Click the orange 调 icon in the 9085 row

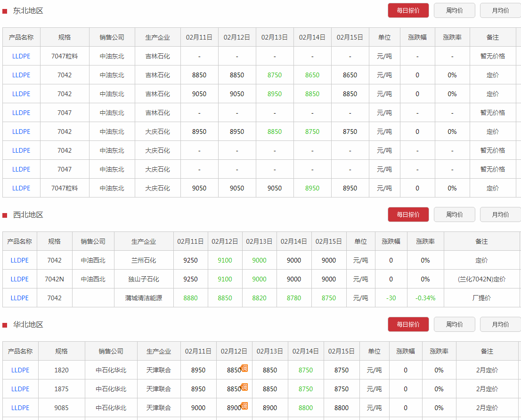click(244, 406)
